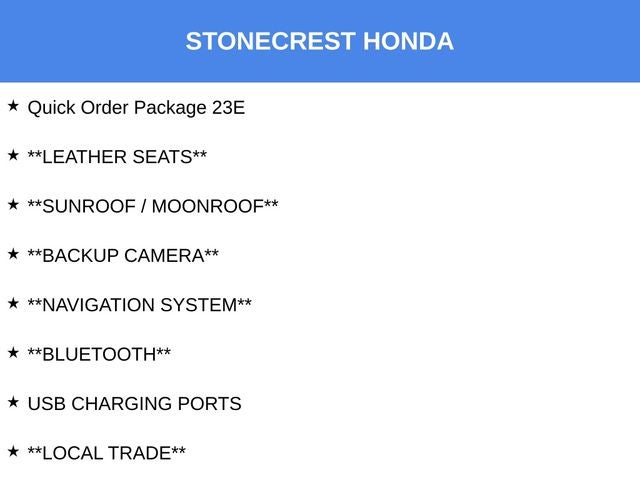Click the star beside Quick Order Package 23E
The image size is (640, 480).
coord(13,105)
